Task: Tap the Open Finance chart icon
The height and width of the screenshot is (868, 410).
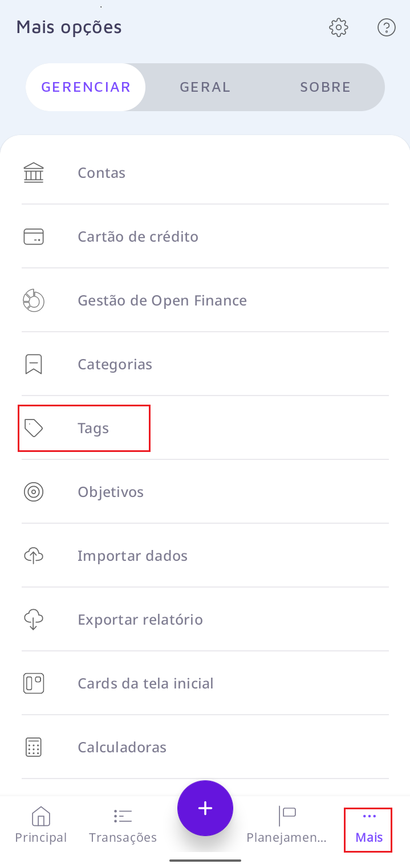Action: (34, 300)
